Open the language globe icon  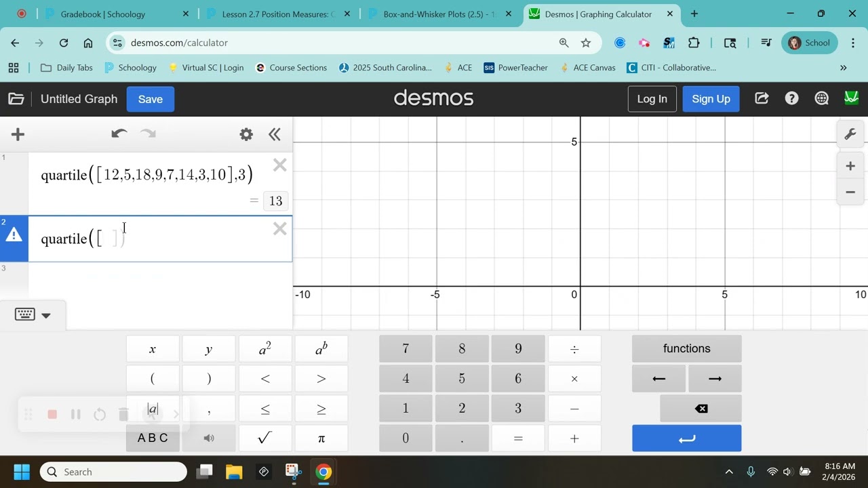coord(822,99)
